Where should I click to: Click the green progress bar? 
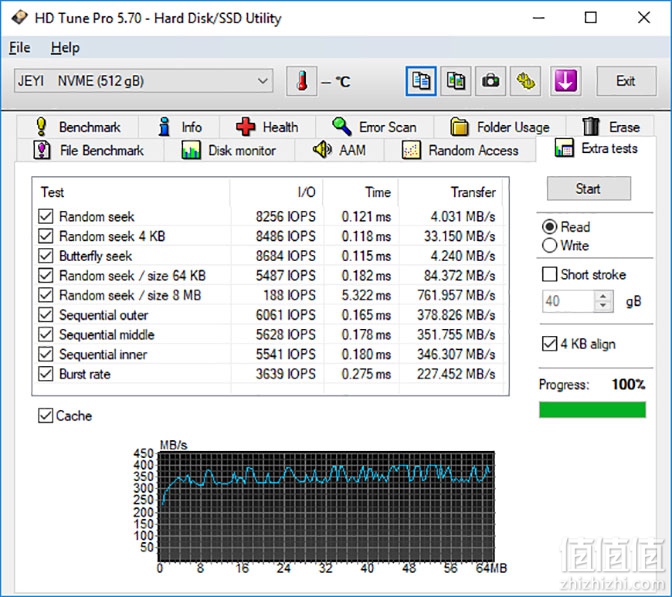click(592, 410)
